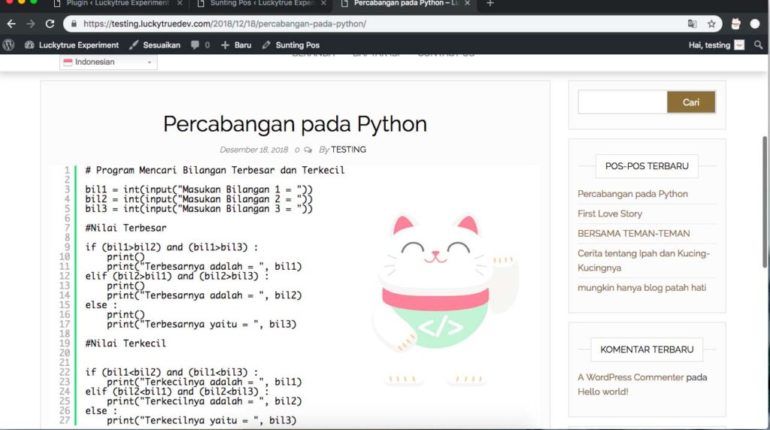770x430 pixels.
Task: Bookmark this page with the star icon
Action: coord(711,23)
